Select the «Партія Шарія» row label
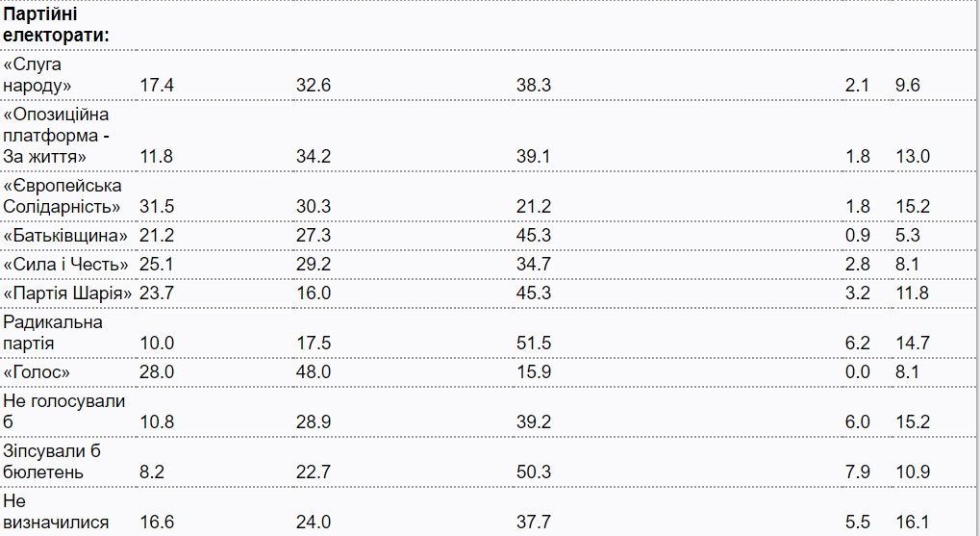 click(67, 293)
